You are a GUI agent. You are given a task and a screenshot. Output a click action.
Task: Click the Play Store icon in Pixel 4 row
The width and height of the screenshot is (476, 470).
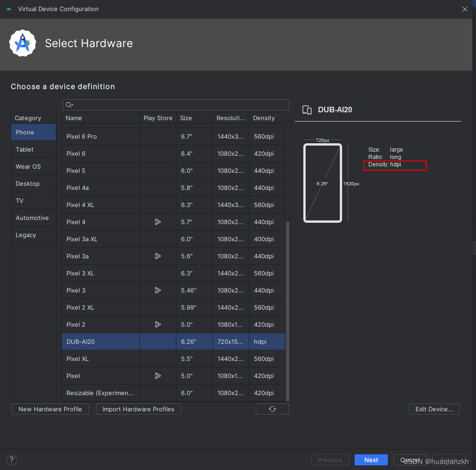[x=158, y=222]
